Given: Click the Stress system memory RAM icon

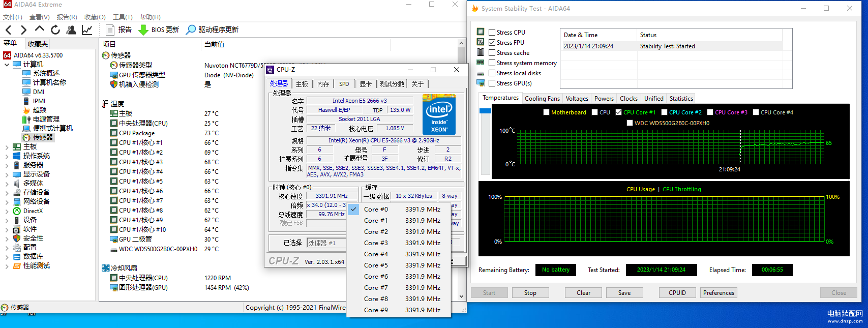Looking at the screenshot, I should pyautogui.click(x=481, y=63).
